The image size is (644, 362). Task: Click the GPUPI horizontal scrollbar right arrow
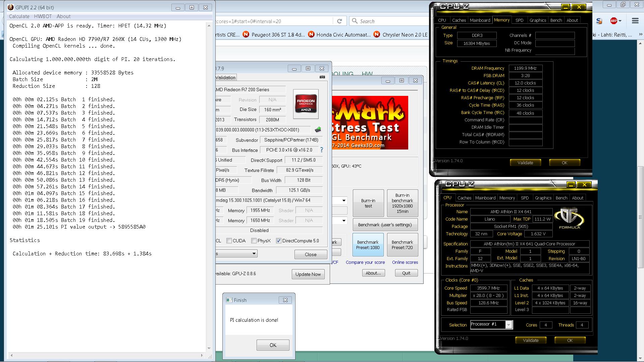[202, 355]
